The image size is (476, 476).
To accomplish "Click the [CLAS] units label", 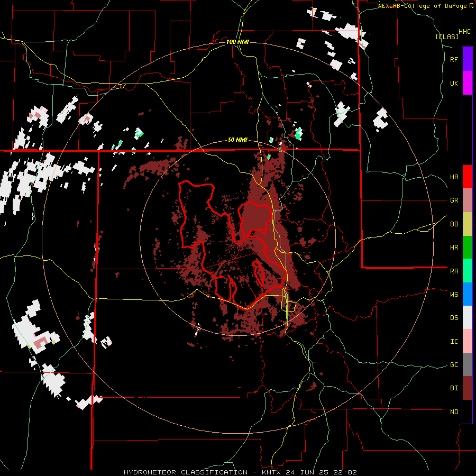I will tap(447, 37).
